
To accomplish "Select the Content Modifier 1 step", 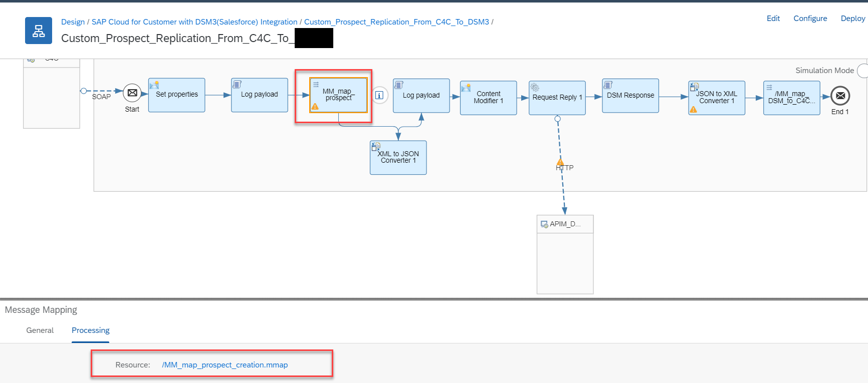I will click(x=488, y=98).
